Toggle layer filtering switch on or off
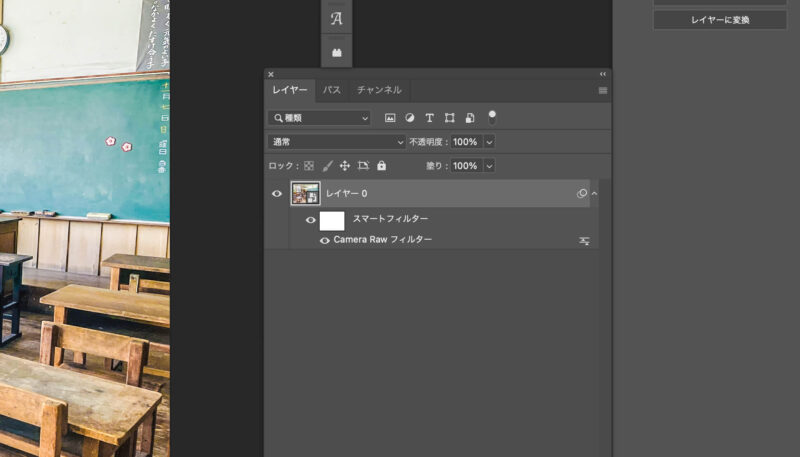The width and height of the screenshot is (800, 457). coord(492,117)
